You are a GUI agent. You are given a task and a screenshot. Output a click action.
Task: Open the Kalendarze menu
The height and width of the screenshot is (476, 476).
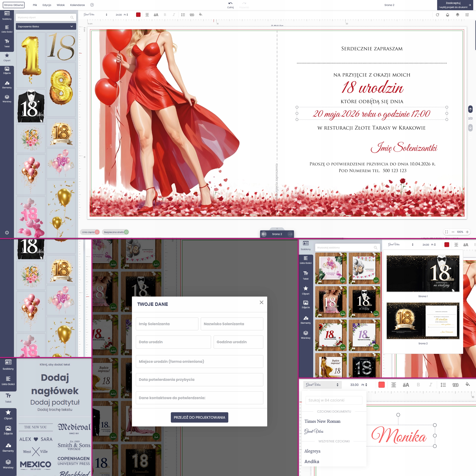[77, 5]
